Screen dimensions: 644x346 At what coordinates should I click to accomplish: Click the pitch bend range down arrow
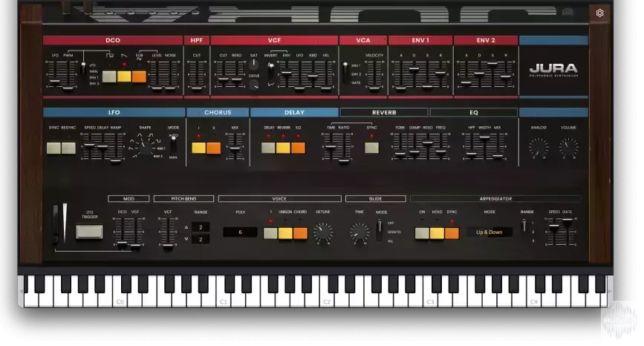tap(186, 239)
